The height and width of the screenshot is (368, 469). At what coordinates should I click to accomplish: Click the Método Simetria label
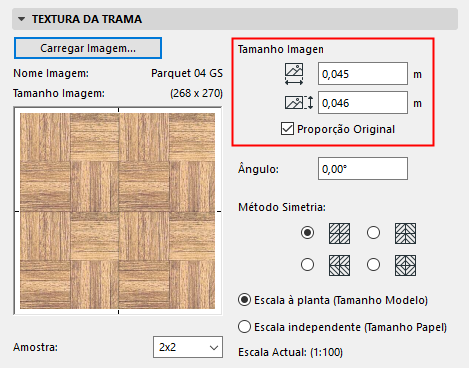click(x=282, y=207)
